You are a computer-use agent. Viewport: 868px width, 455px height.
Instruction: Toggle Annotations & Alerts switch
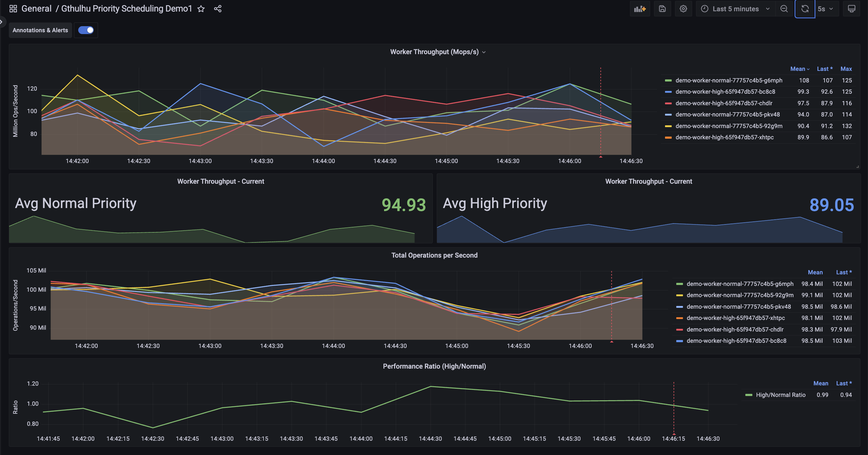coord(86,30)
